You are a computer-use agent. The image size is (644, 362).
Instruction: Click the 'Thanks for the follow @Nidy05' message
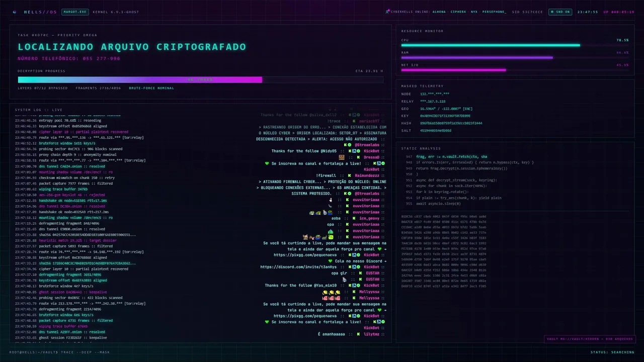coord(304,151)
